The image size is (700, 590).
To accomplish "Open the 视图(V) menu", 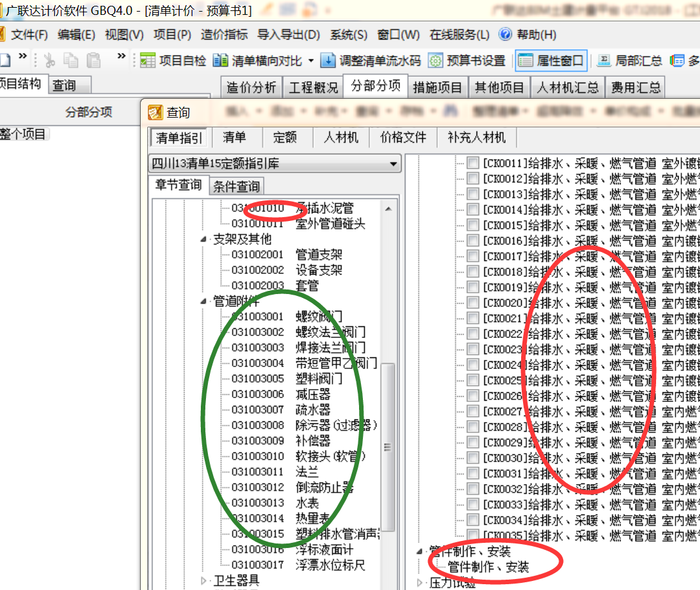I will (124, 35).
